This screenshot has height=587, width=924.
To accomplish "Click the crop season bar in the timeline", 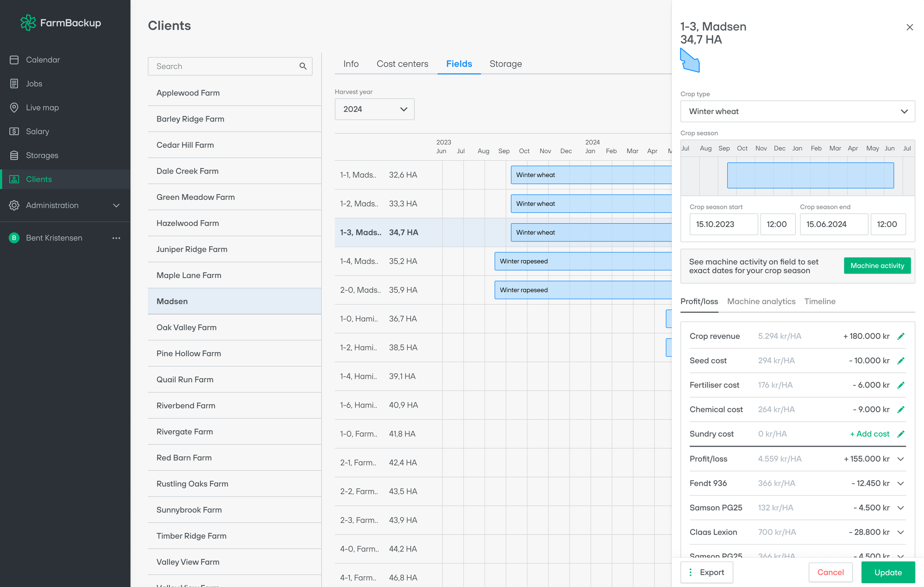I will (x=810, y=175).
